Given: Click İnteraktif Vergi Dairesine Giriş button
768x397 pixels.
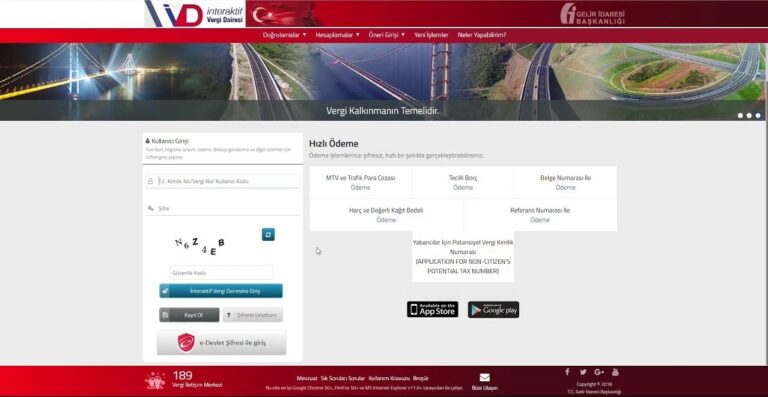Looking at the screenshot, I should click(221, 291).
